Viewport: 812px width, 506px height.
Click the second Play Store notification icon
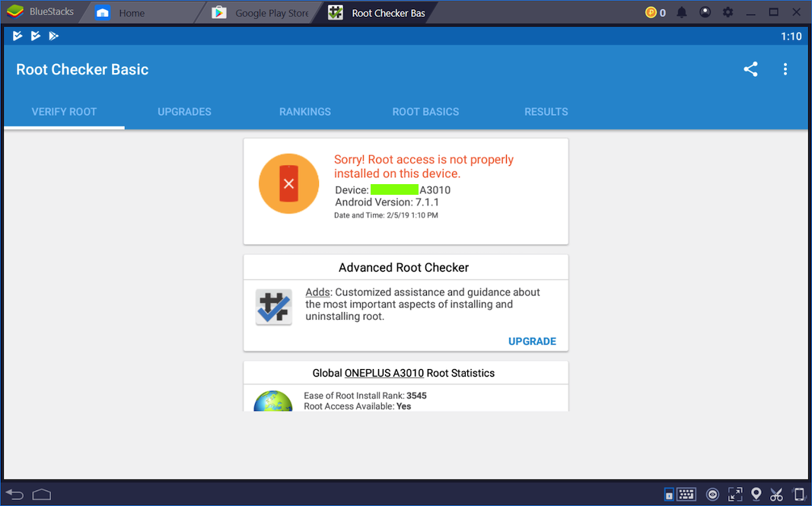pos(36,36)
